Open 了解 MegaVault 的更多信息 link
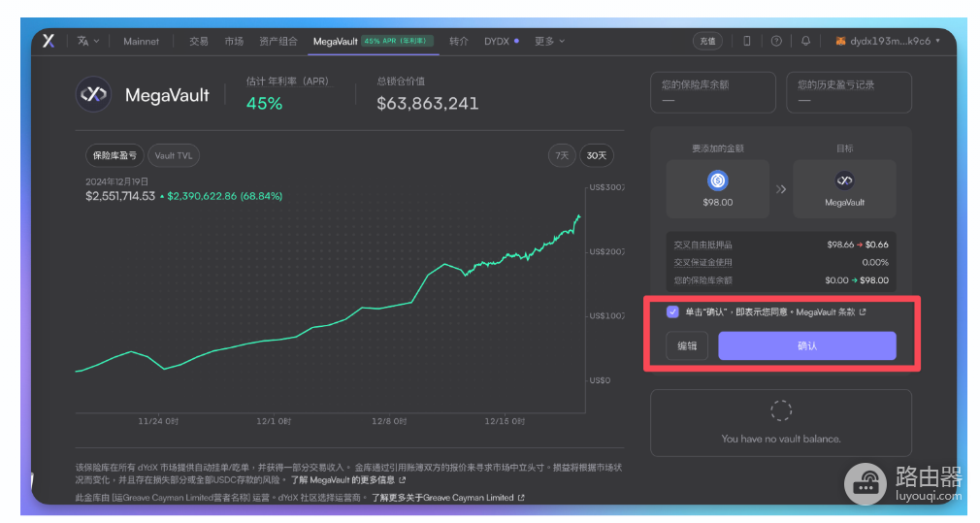Screen dimensions: 980x523 click(348, 480)
